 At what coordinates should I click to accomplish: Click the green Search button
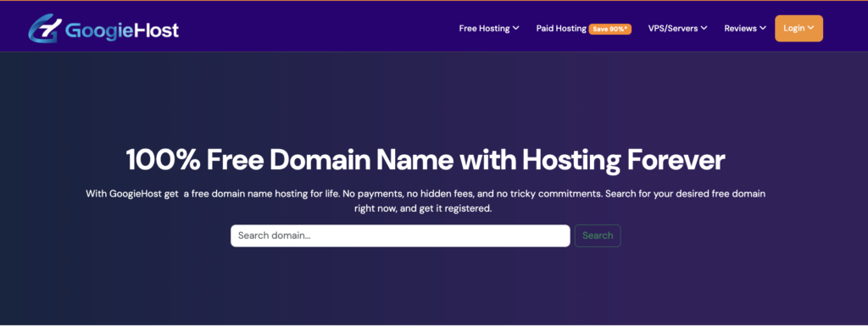[x=598, y=235]
